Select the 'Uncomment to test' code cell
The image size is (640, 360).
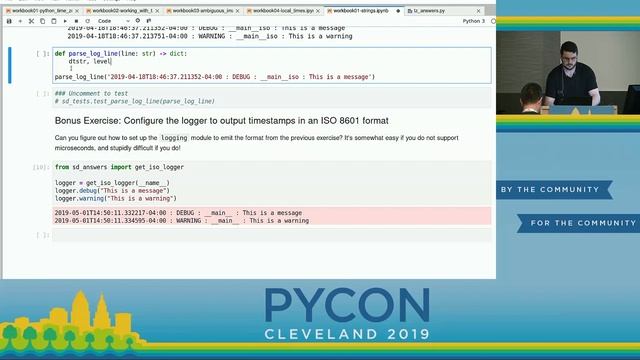[272, 98]
